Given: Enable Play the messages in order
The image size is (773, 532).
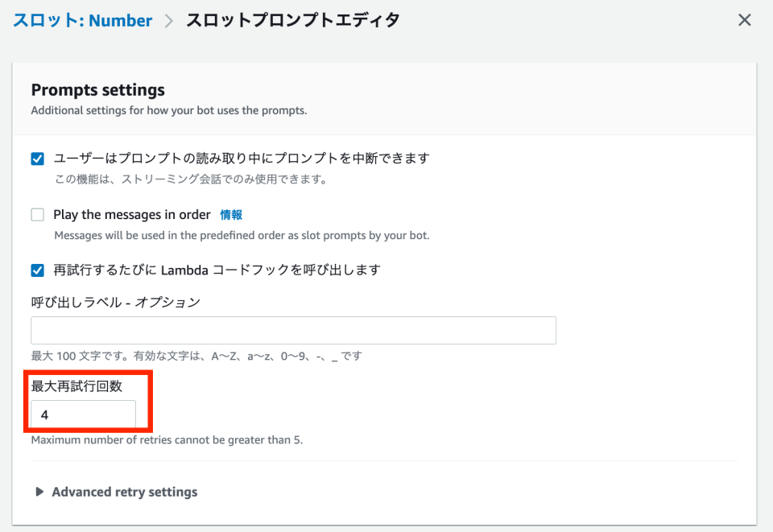Looking at the screenshot, I should pos(37,214).
